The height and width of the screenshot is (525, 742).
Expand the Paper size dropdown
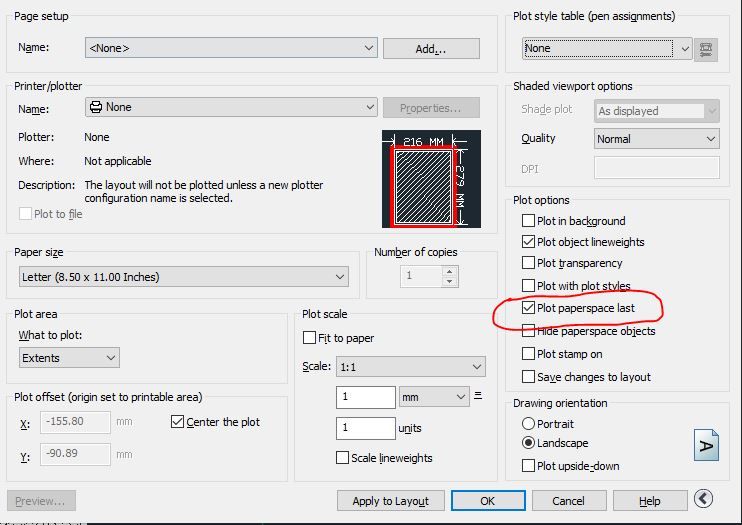(184, 277)
